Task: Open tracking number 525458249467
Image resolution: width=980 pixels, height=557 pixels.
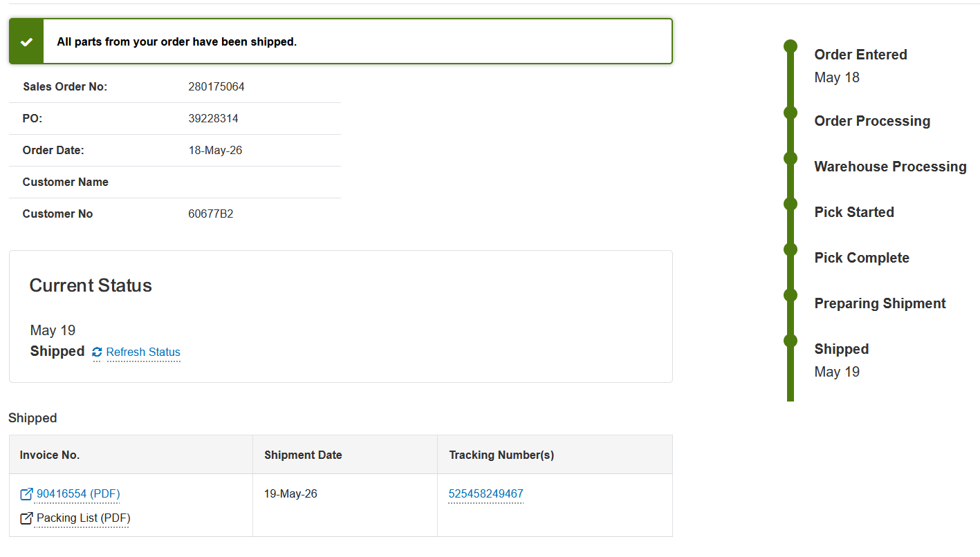Action: (486, 494)
